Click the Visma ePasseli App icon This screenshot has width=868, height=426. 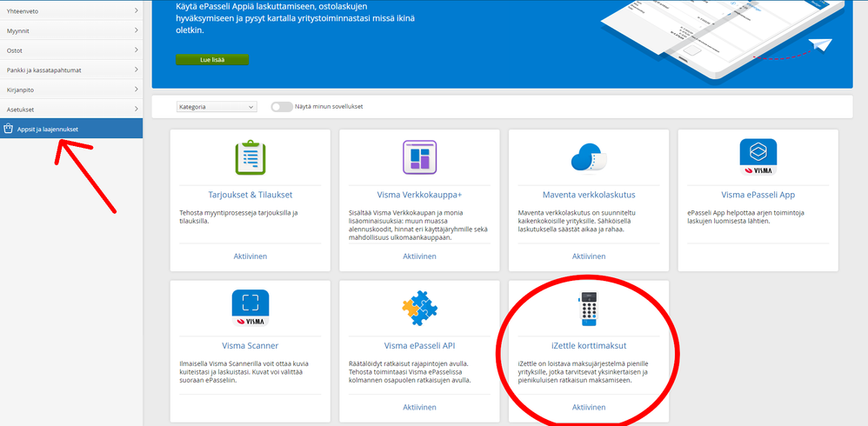tap(758, 157)
